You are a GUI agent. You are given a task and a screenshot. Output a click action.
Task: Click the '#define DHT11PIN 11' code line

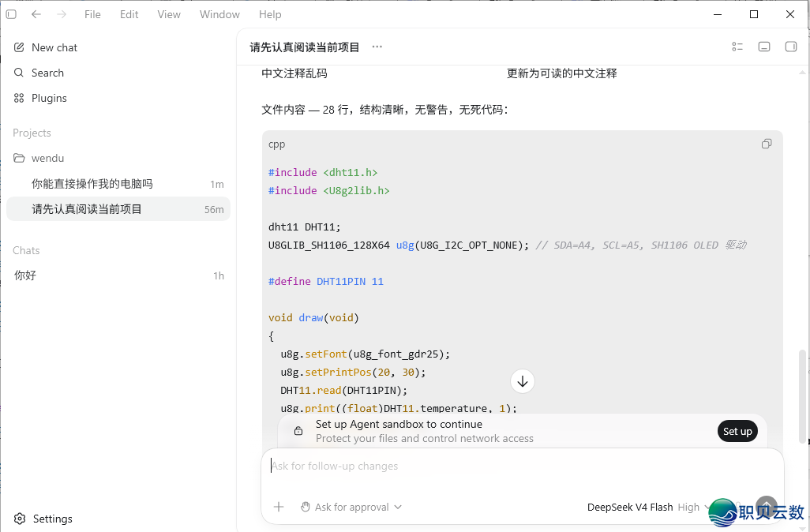(x=326, y=282)
